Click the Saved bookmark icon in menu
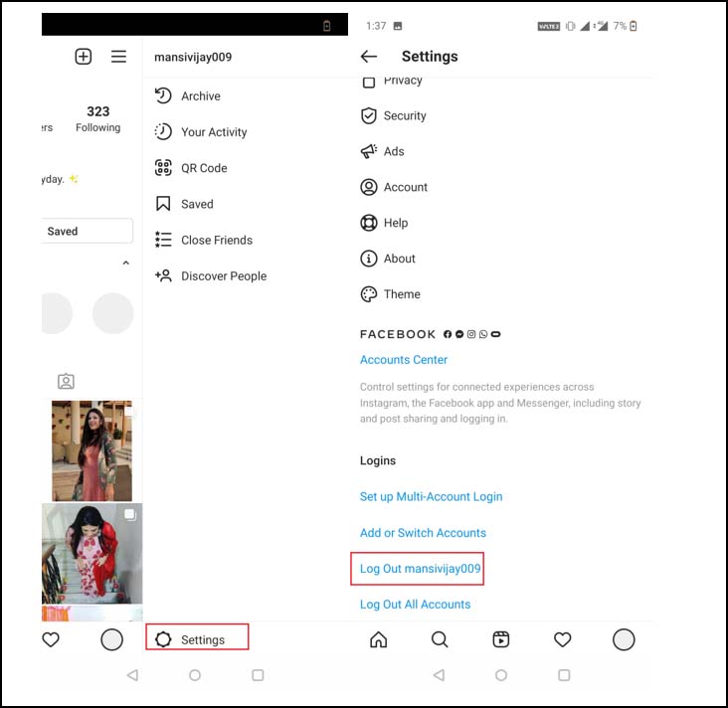Screen dimensions: 728x708 click(x=163, y=203)
